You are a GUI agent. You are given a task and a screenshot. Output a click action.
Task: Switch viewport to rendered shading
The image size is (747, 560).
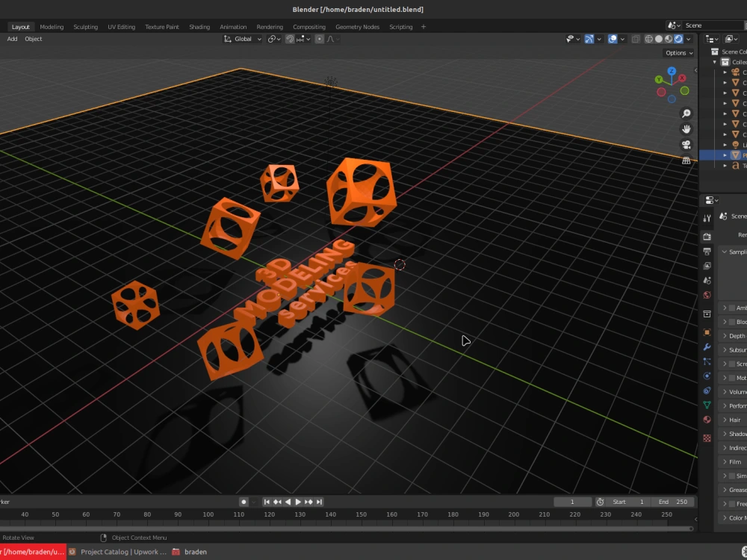point(679,39)
